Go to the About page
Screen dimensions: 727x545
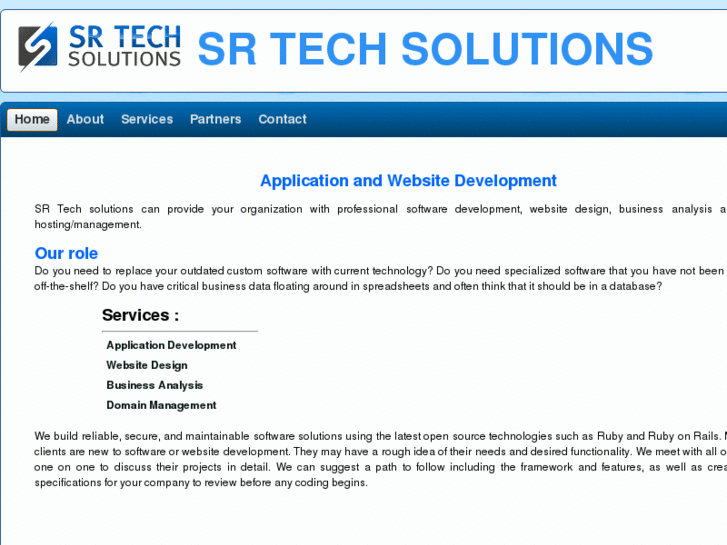coord(85,120)
